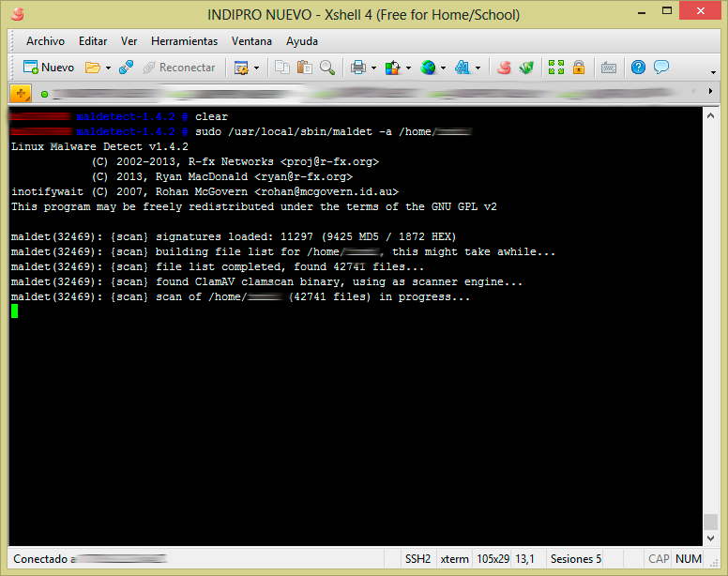Image resolution: width=728 pixels, height=576 pixels.
Task: Click the Conectado status text
Action: tap(40, 559)
